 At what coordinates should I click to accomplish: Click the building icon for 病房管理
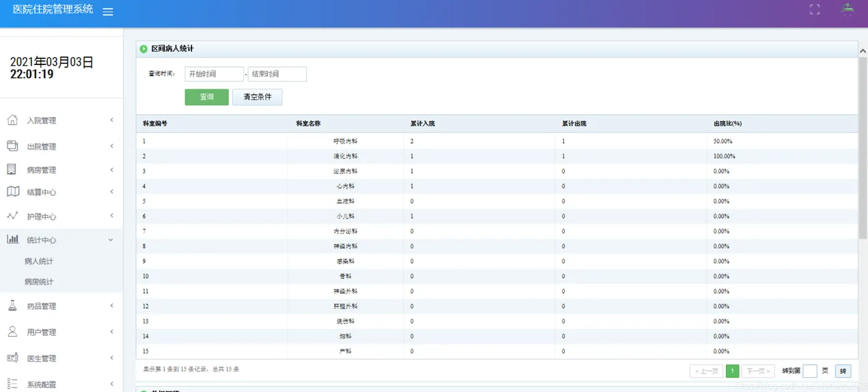(12, 169)
